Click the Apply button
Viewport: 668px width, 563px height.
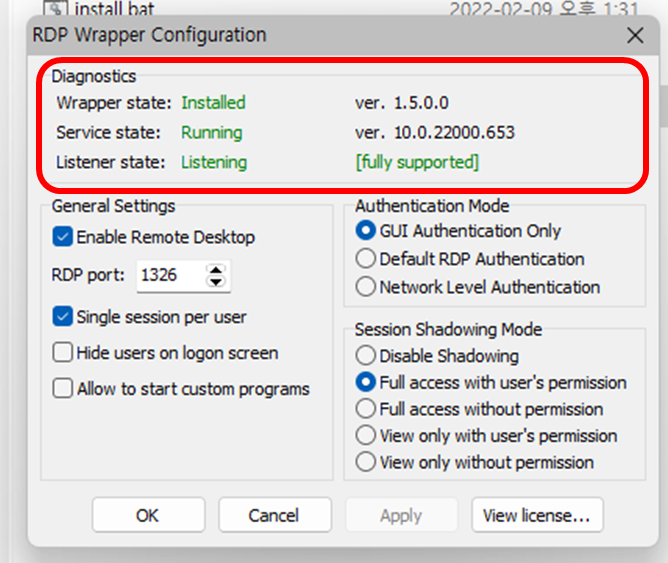[x=401, y=515]
